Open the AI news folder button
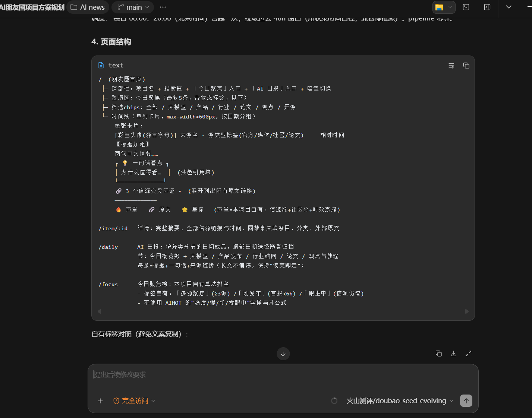The width and height of the screenshot is (532, 418). tap(88, 7)
